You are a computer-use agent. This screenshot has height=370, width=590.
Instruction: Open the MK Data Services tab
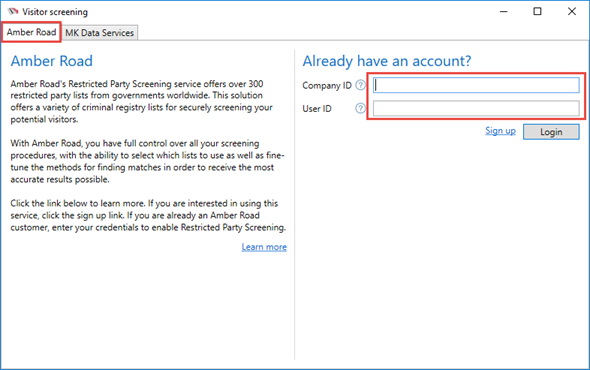(x=100, y=33)
